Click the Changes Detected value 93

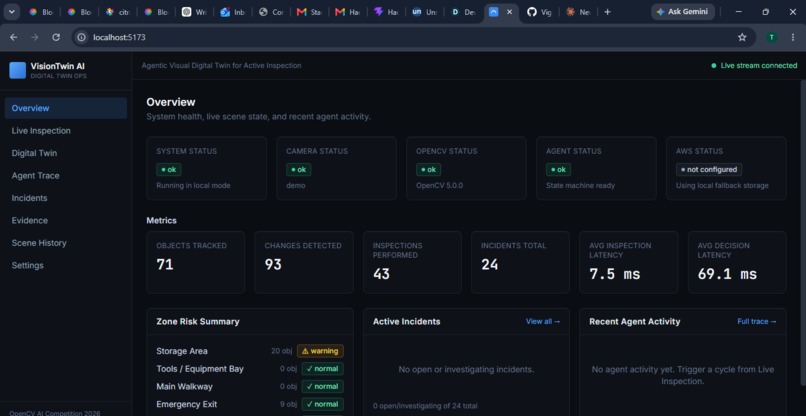tap(273, 264)
